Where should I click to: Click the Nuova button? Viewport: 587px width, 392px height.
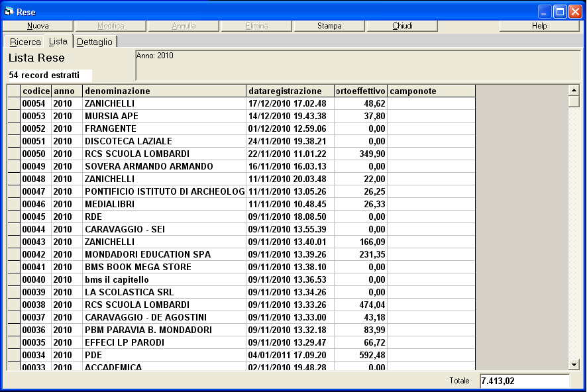(x=38, y=26)
